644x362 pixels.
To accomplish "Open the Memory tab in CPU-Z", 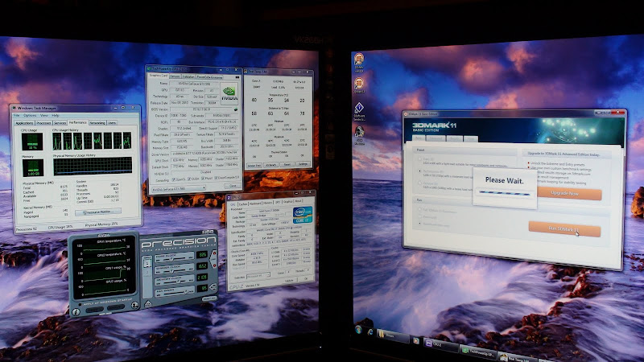I will click(x=268, y=203).
